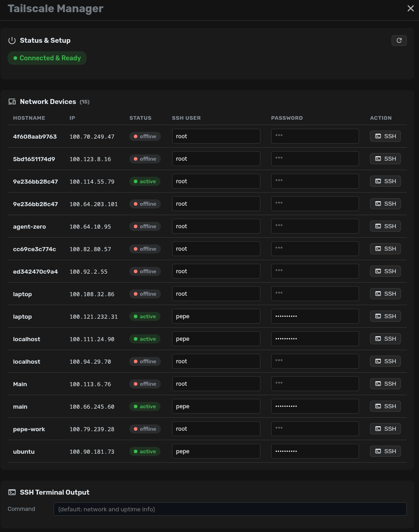The width and height of the screenshot is (419, 532).
Task: Click offline status badge for agent-zero
Action: pyautogui.click(x=145, y=226)
